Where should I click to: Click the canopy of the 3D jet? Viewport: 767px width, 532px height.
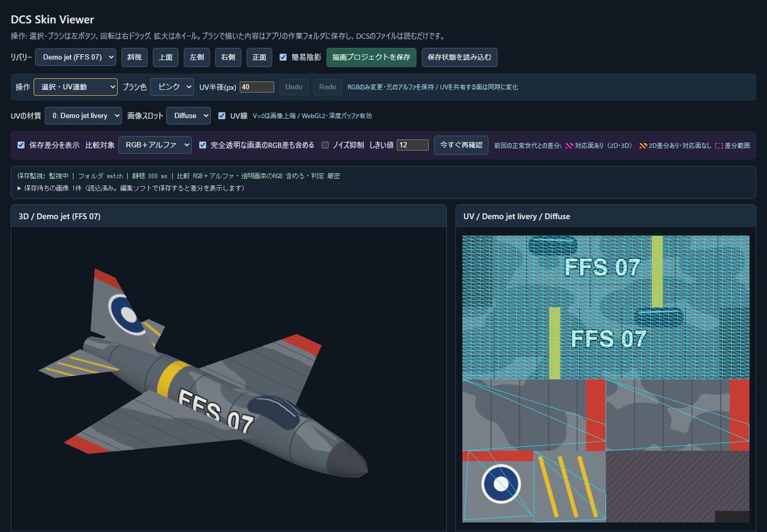273,411
